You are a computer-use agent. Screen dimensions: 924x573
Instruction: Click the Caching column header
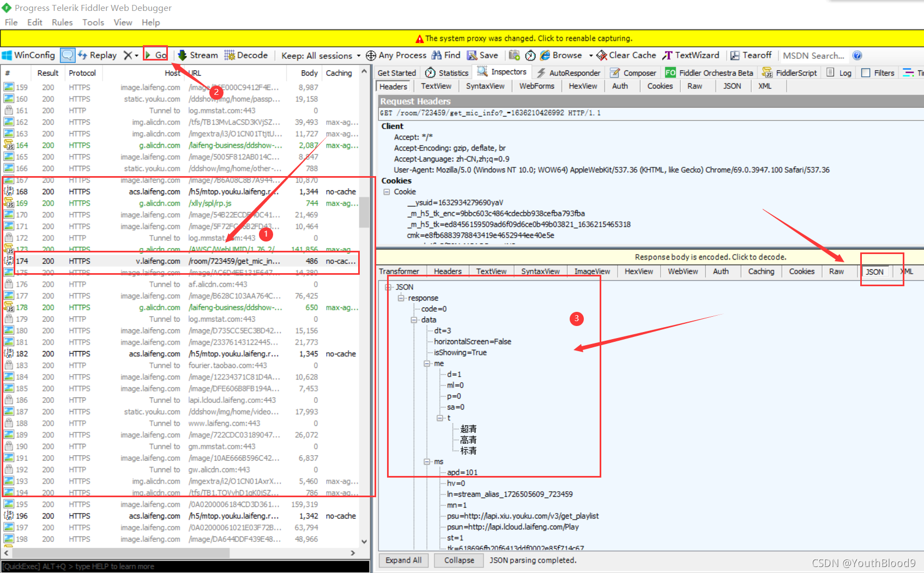pos(339,73)
